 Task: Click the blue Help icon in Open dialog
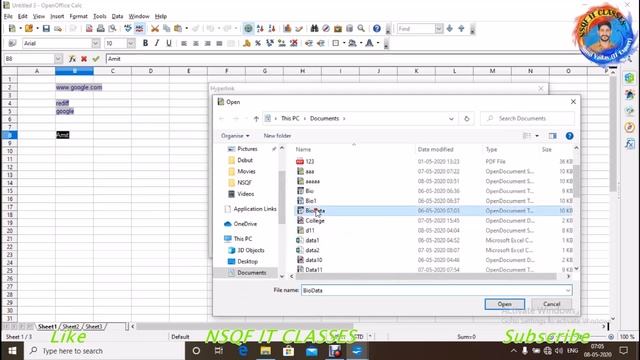[x=569, y=136]
